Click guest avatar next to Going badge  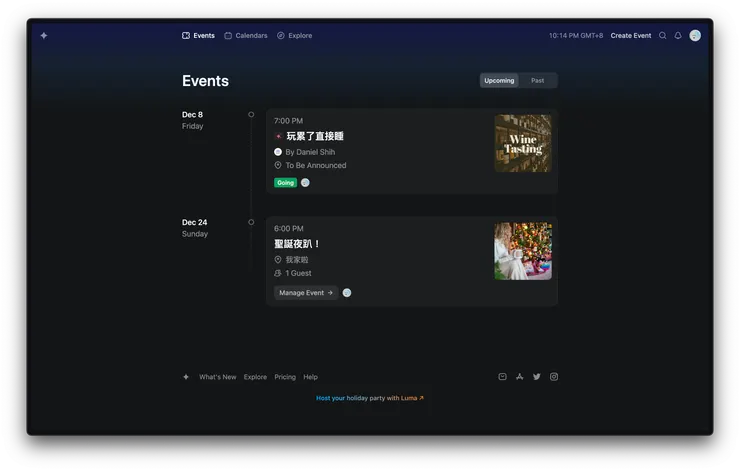[x=305, y=183]
